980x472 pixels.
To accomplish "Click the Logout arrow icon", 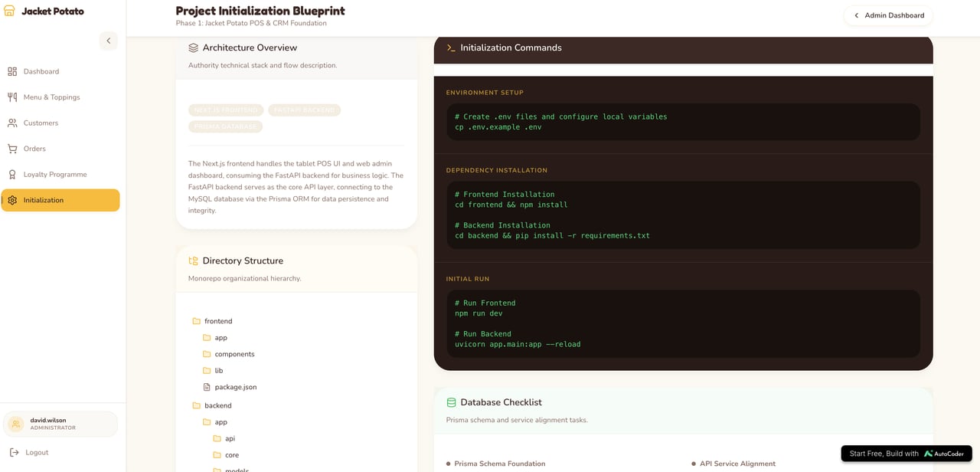I will 14,452.
